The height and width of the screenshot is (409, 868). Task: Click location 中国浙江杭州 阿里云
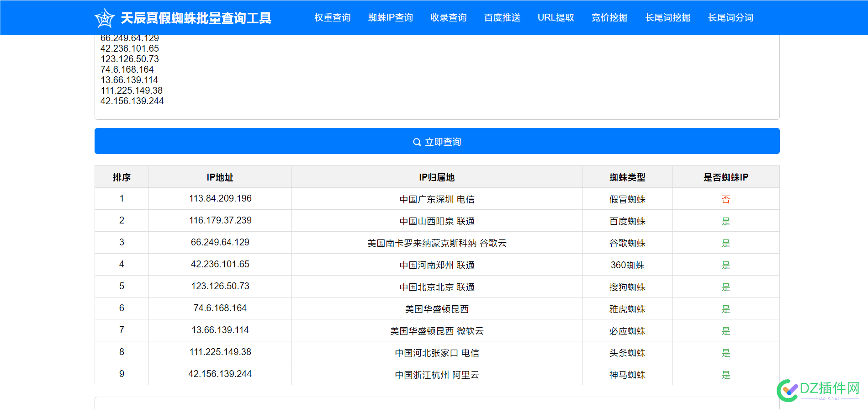(437, 375)
